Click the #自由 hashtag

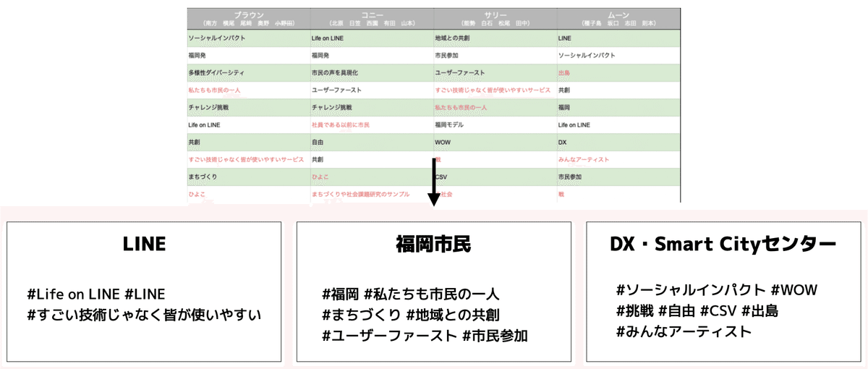(x=677, y=311)
